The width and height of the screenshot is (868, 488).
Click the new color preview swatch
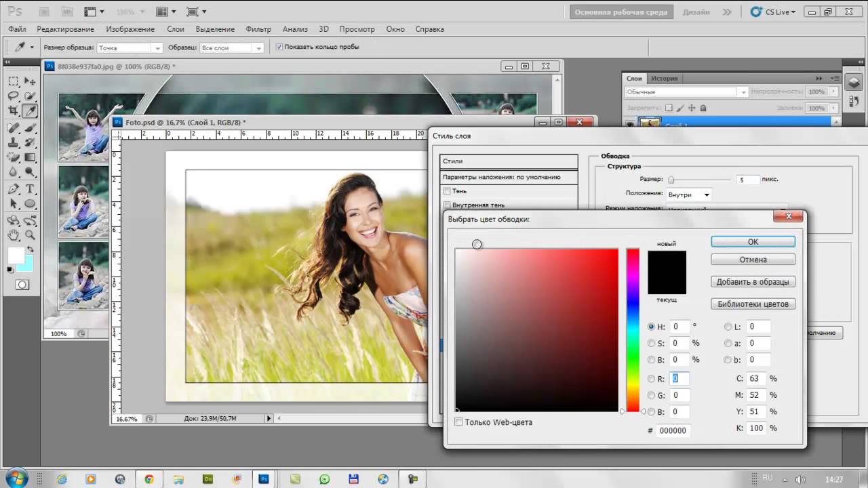(667, 262)
